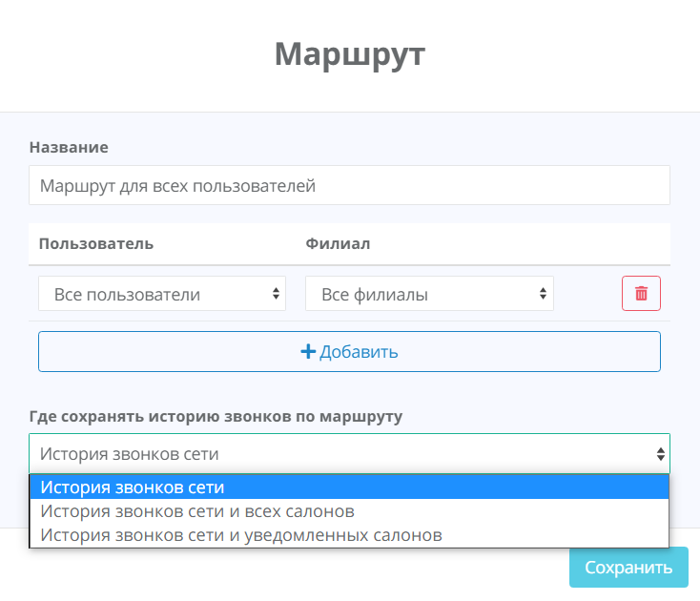The width and height of the screenshot is (700, 601).
Task: Collapse the История звонков сети combo box
Action: [x=349, y=455]
